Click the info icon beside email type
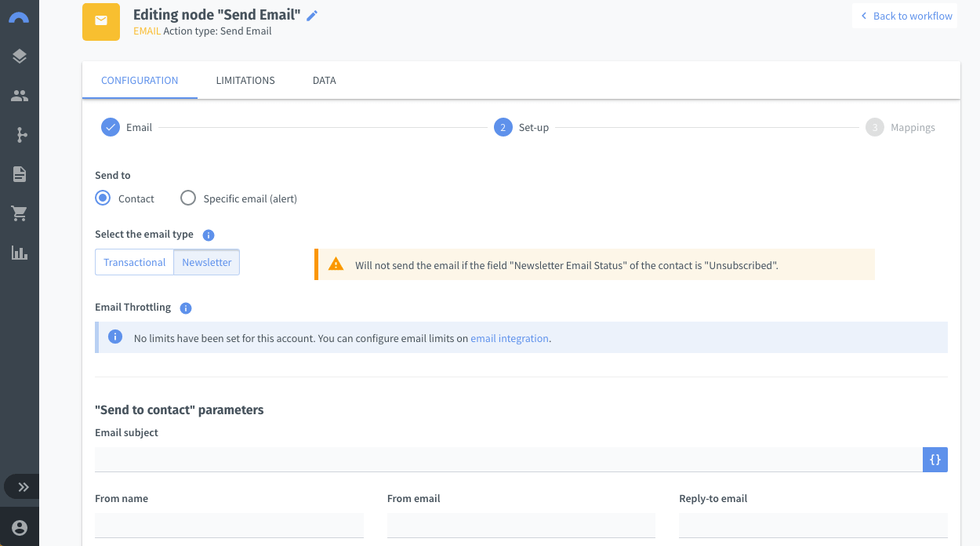The width and height of the screenshot is (980, 546). pos(209,235)
